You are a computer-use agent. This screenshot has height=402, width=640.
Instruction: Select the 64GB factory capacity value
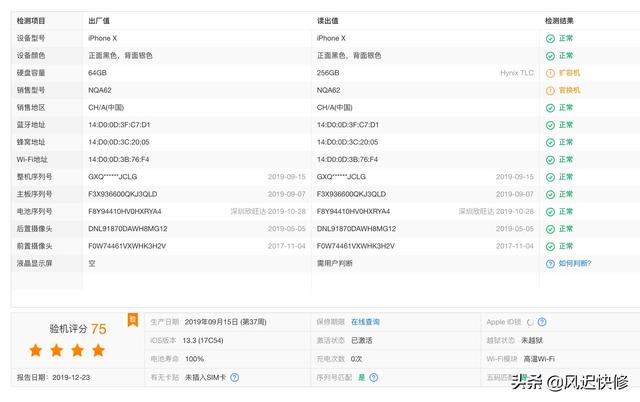click(x=98, y=73)
